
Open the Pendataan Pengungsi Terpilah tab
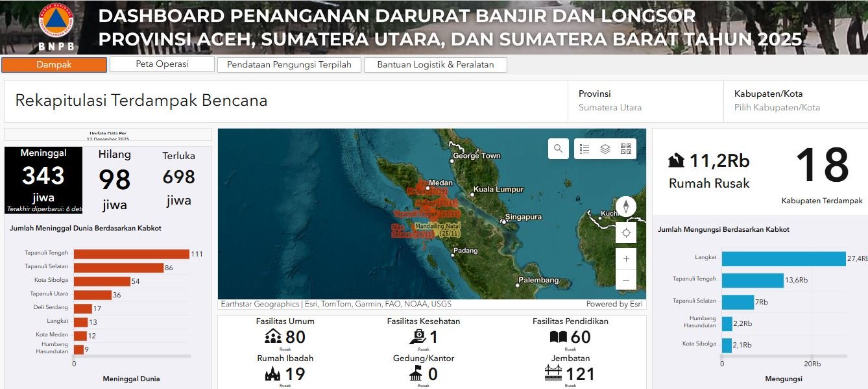click(289, 65)
